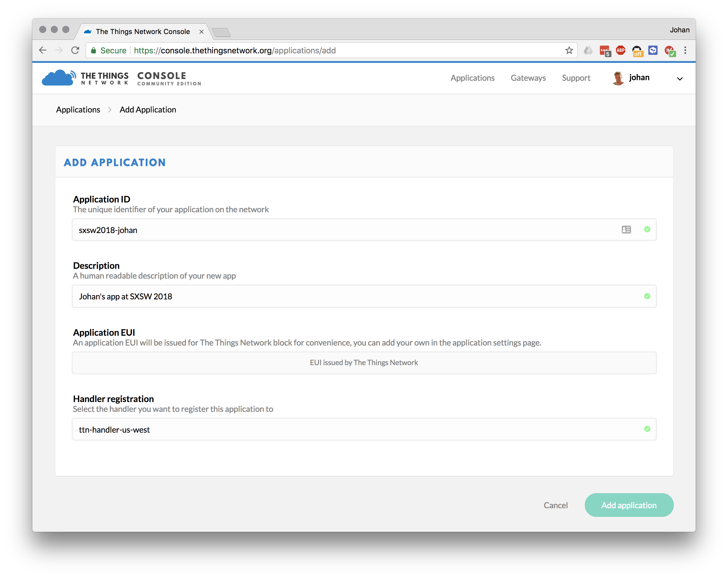Click the LastPass extension icon
This screenshot has height=578, width=728.
[604, 50]
